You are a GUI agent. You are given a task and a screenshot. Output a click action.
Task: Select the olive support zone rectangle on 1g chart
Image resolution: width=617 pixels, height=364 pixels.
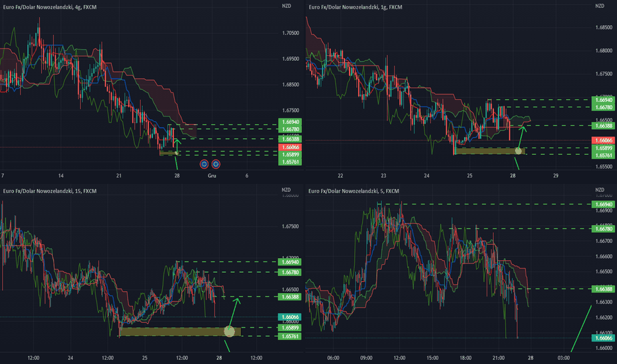pos(490,151)
